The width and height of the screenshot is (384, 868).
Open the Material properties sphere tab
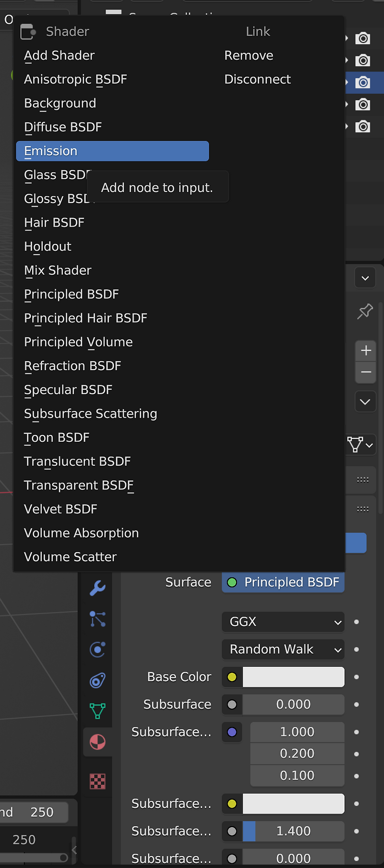[x=97, y=742]
